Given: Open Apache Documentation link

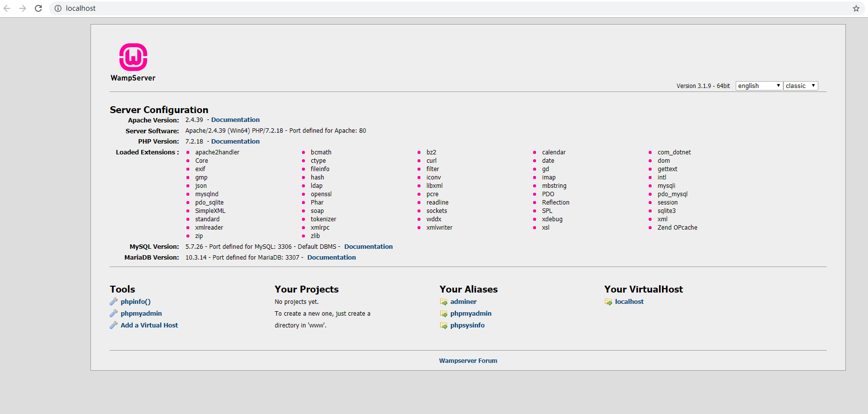Looking at the screenshot, I should pyautogui.click(x=236, y=120).
